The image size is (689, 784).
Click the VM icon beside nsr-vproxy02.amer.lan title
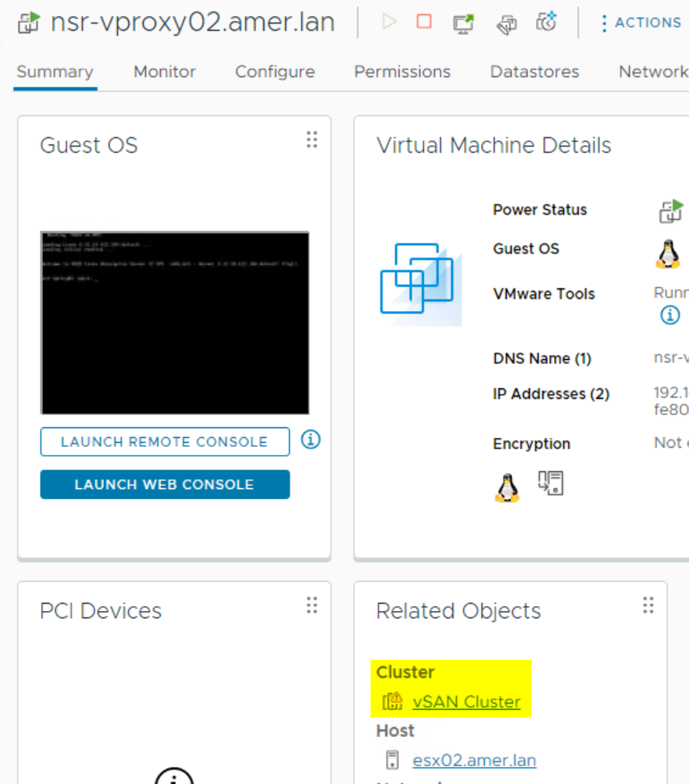pos(28,23)
